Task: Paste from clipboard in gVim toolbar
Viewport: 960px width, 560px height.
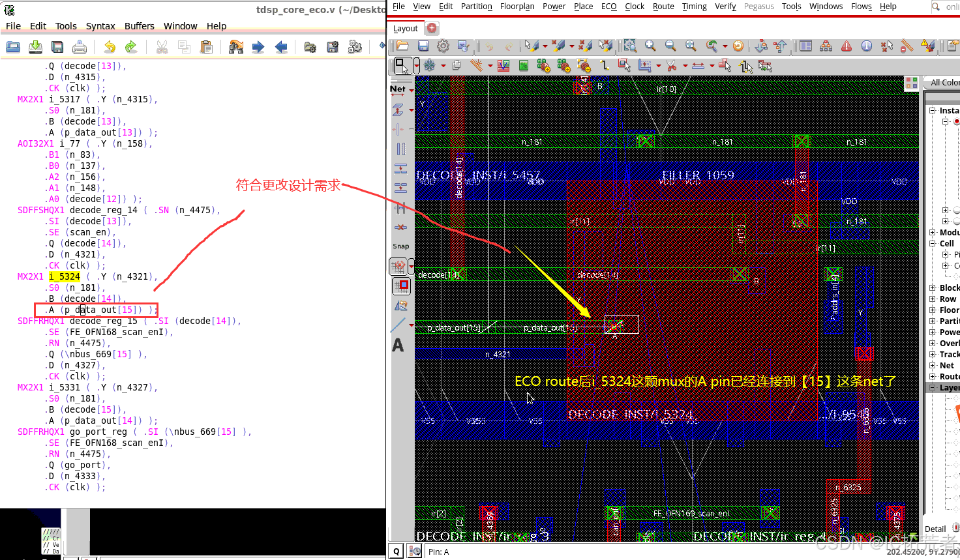Action: pyautogui.click(x=206, y=47)
